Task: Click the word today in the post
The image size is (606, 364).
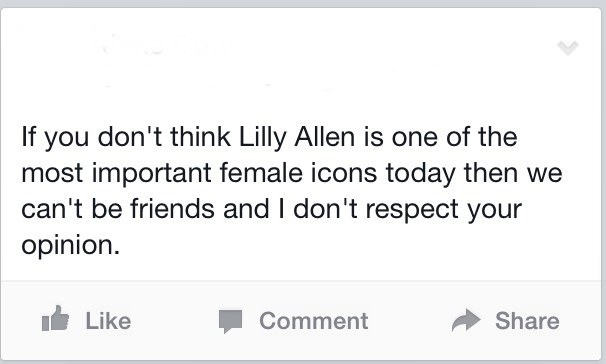Action: [x=421, y=174]
